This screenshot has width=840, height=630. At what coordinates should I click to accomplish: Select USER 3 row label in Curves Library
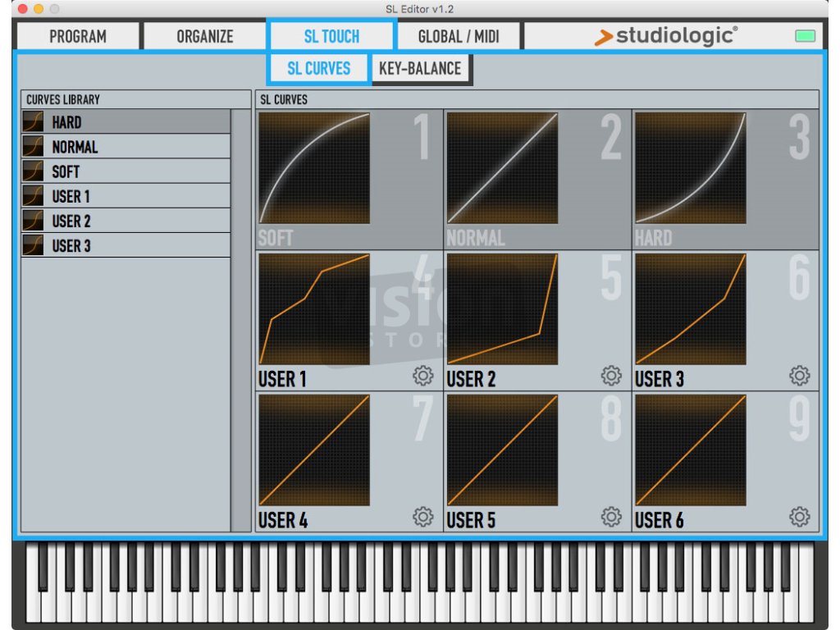click(x=71, y=245)
